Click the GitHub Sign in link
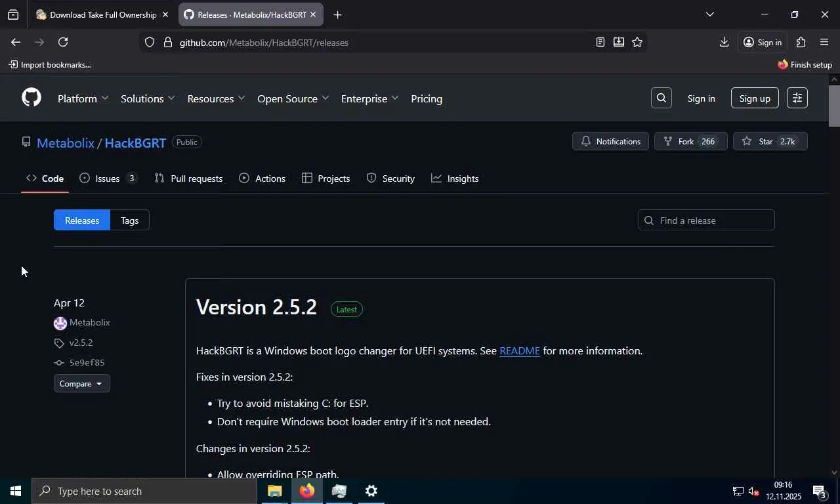Viewport: 840px width, 504px height. click(x=701, y=98)
